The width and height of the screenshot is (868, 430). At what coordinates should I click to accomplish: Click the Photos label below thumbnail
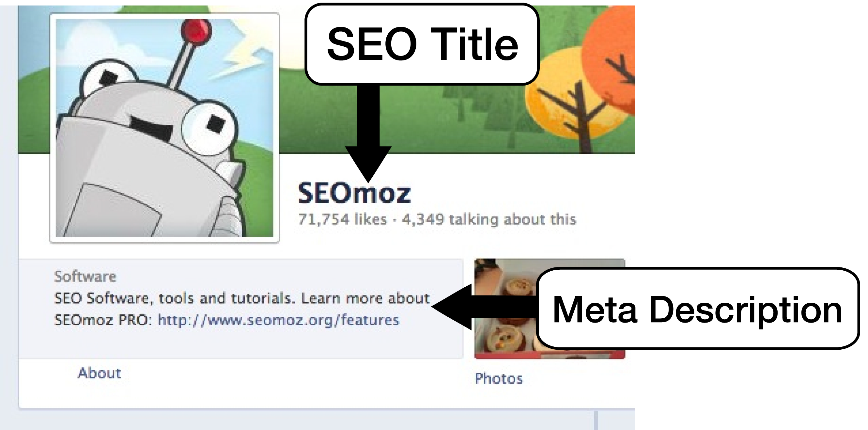pyautogui.click(x=499, y=378)
